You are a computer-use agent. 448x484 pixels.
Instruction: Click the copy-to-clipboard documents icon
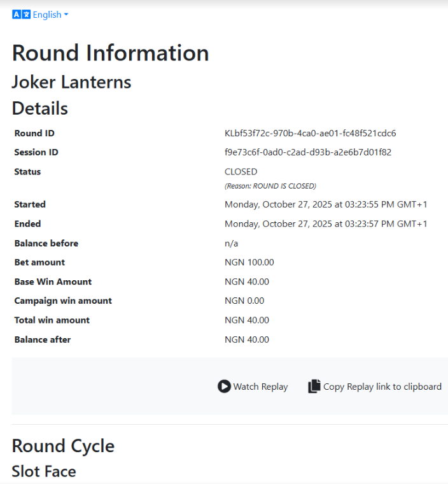tap(314, 387)
